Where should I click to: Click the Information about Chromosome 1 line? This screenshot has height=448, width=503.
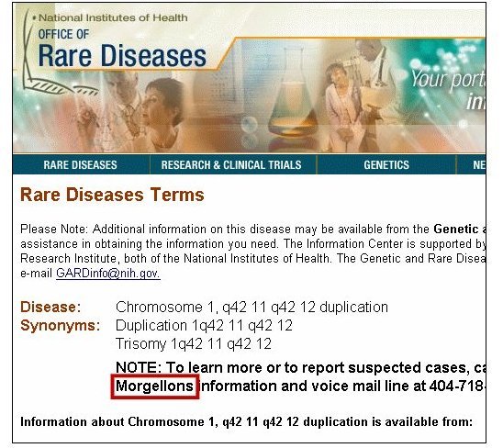tap(246, 421)
